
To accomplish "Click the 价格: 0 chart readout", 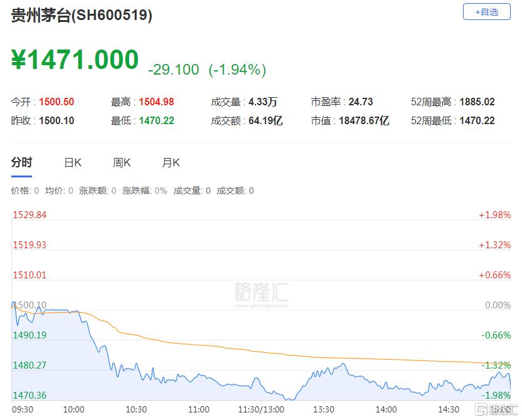I will 25,191.
